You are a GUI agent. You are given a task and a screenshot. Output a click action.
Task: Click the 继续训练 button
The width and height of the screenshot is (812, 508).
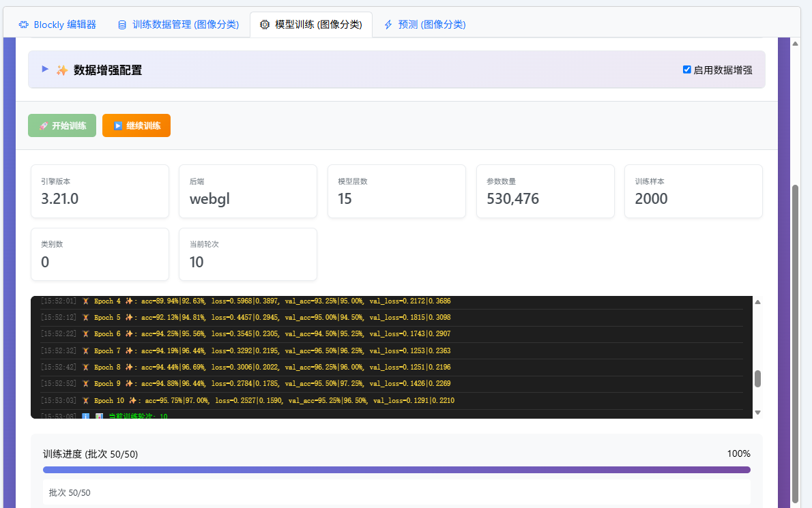coord(136,125)
